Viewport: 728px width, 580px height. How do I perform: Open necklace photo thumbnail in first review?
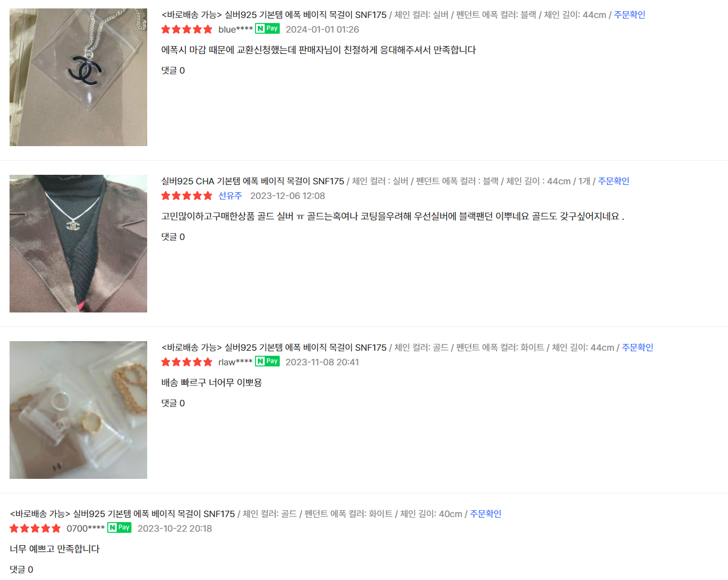pyautogui.click(x=78, y=77)
